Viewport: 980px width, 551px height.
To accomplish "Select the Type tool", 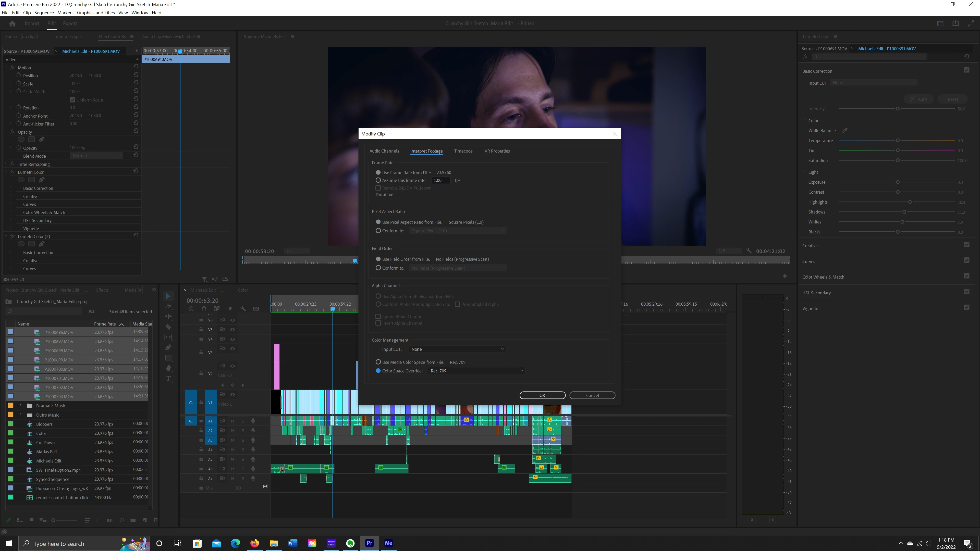I will [x=168, y=379].
